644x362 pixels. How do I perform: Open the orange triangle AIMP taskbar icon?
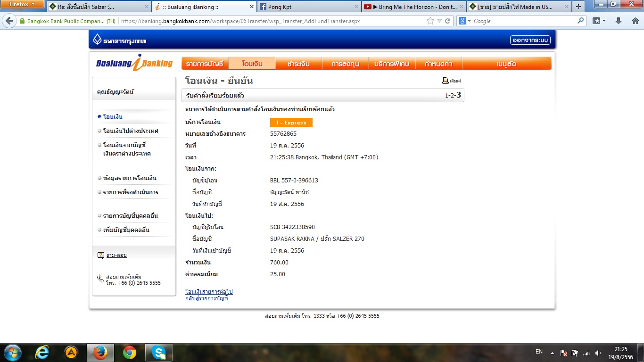point(71,353)
